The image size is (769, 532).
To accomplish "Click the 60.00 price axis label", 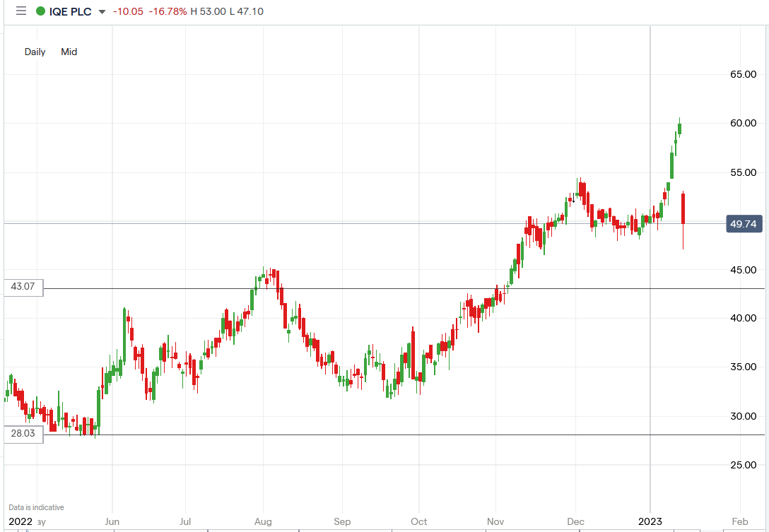I will [x=743, y=123].
